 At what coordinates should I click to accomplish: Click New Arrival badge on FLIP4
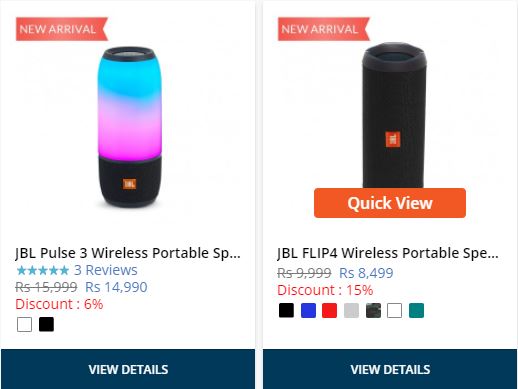pos(324,29)
